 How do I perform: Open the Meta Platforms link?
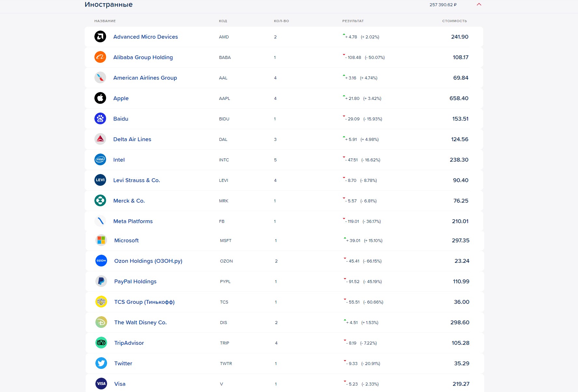click(x=133, y=221)
